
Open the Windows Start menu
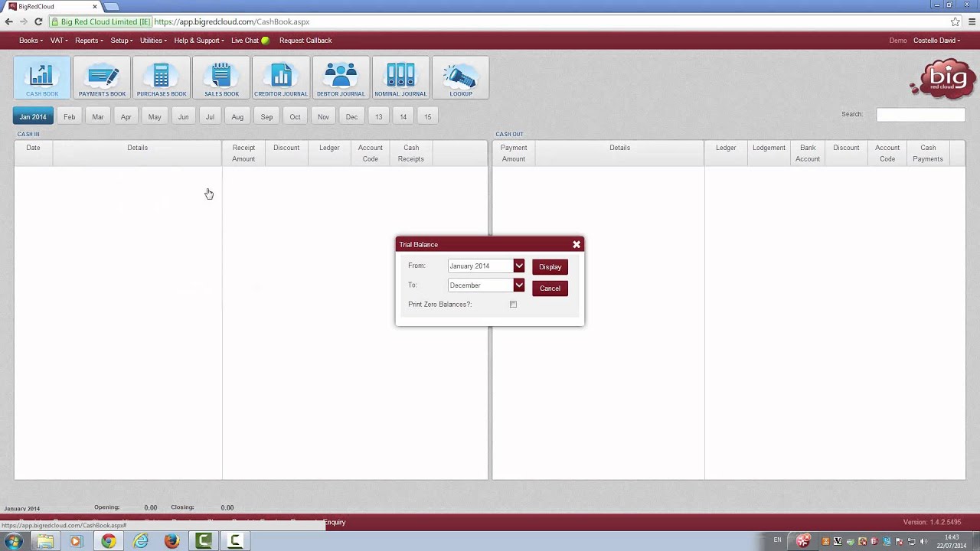(13, 541)
